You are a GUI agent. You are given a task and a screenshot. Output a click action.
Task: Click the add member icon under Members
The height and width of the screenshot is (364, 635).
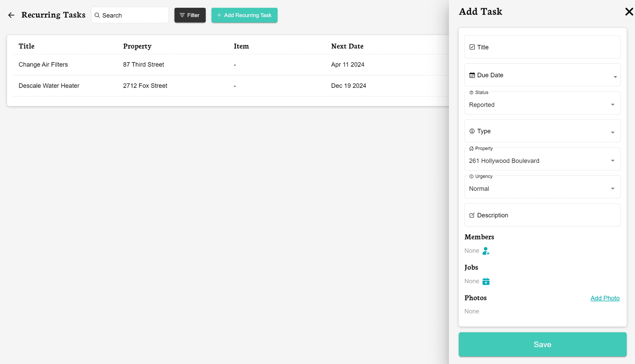click(486, 251)
